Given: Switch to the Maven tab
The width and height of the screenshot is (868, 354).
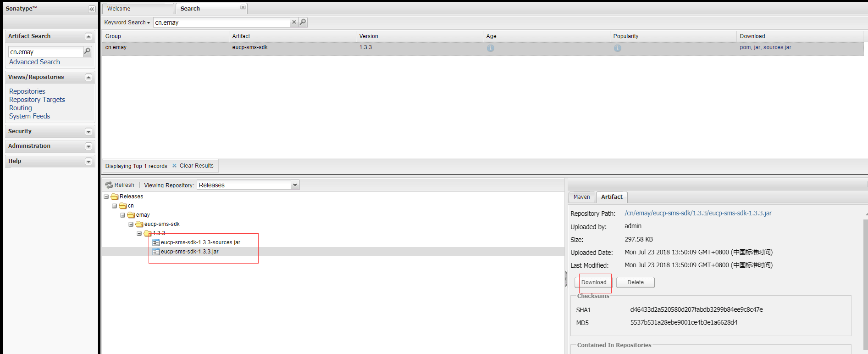Looking at the screenshot, I should point(581,197).
